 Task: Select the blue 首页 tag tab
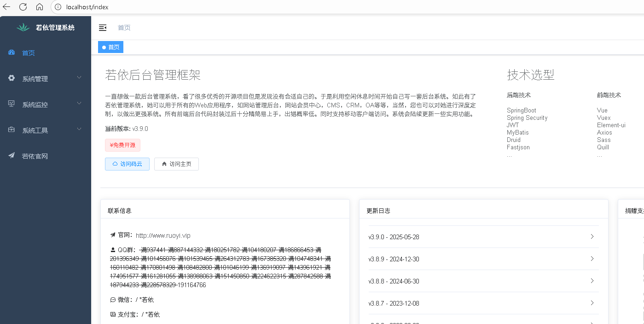click(x=111, y=47)
